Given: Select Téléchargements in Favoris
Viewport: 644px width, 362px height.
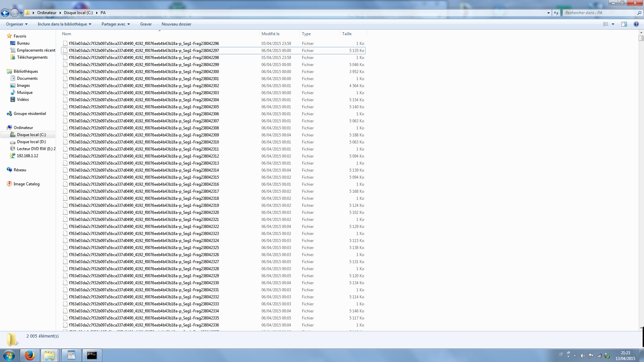Looking at the screenshot, I should pyautogui.click(x=32, y=57).
